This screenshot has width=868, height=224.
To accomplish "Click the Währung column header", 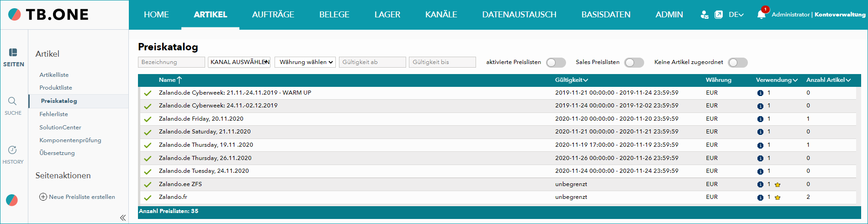I will click(x=718, y=80).
